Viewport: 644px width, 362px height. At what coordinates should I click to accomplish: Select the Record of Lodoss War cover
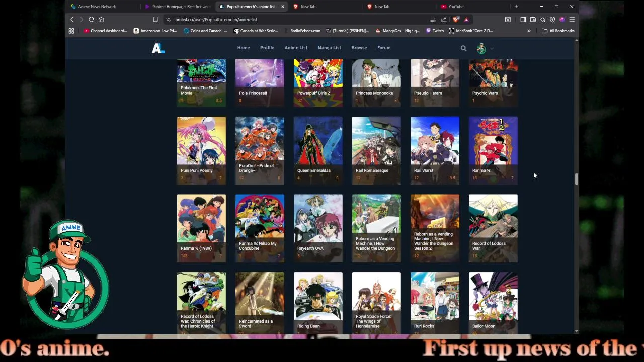pyautogui.click(x=493, y=228)
